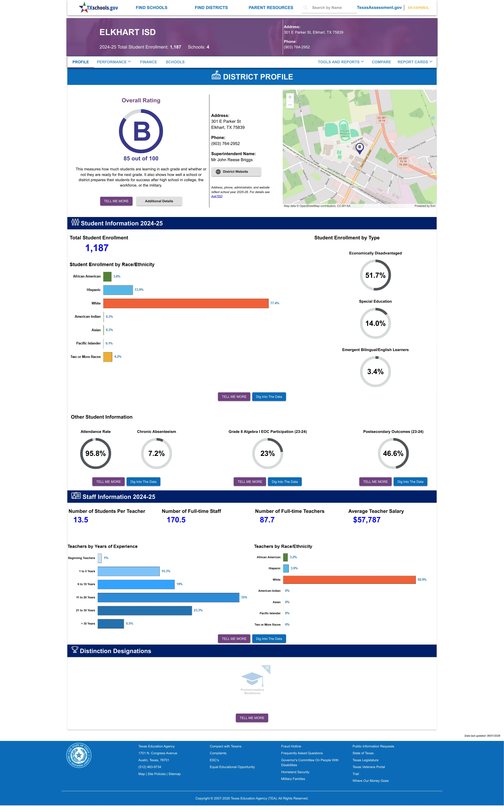Dig Into The Data under Chronic Absenteeism

143,482
